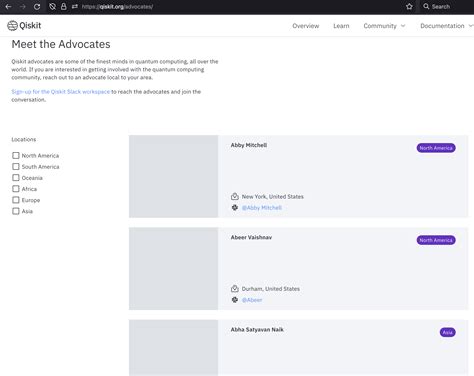Click Abha Satyavan Naik's photo placeholder
This screenshot has height=376, width=474.
pyautogui.click(x=174, y=348)
